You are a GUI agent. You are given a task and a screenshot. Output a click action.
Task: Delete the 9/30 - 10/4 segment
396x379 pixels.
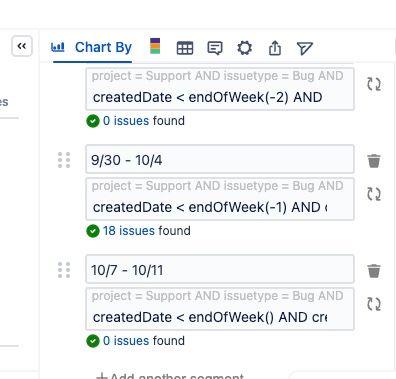[374, 161]
